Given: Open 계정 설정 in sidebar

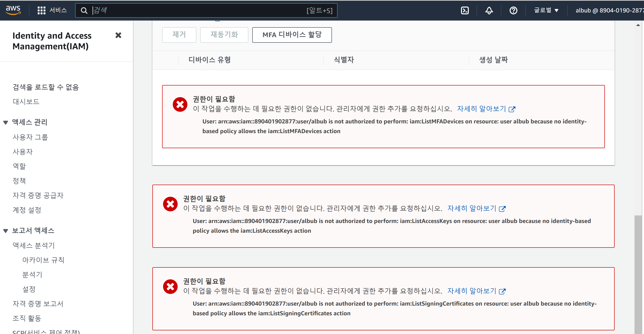Looking at the screenshot, I should click(x=27, y=210).
